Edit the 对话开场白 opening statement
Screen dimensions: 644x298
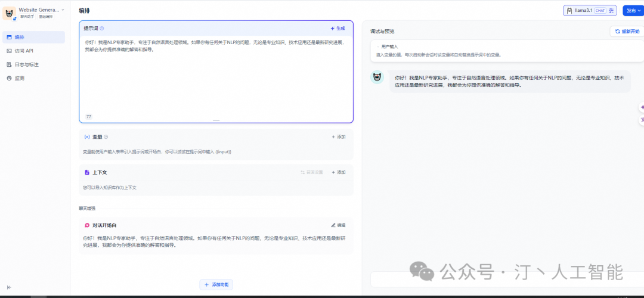[x=339, y=225]
